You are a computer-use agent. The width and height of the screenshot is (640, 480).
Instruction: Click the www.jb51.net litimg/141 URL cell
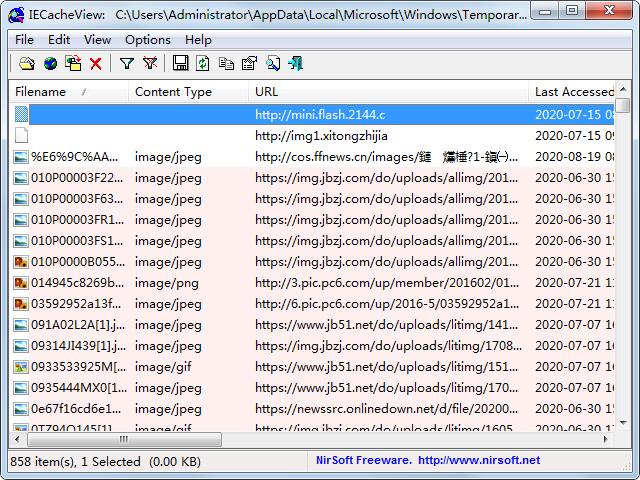386,325
